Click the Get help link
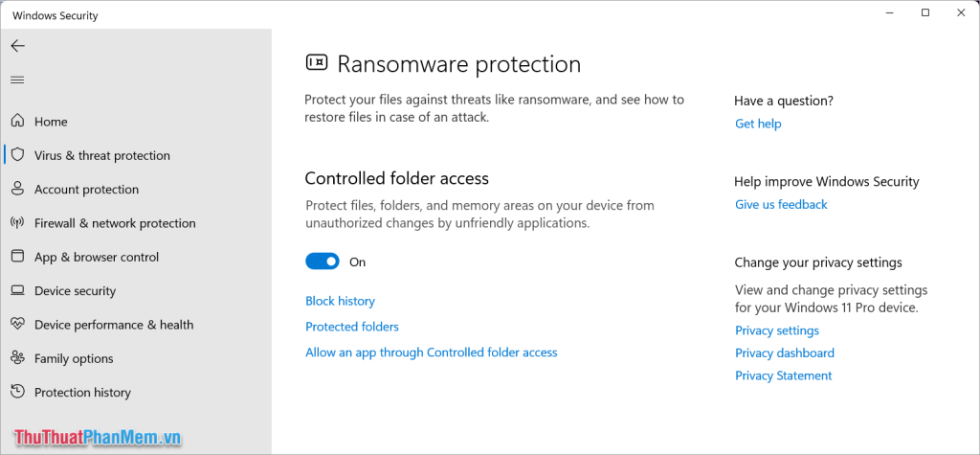 click(x=758, y=124)
